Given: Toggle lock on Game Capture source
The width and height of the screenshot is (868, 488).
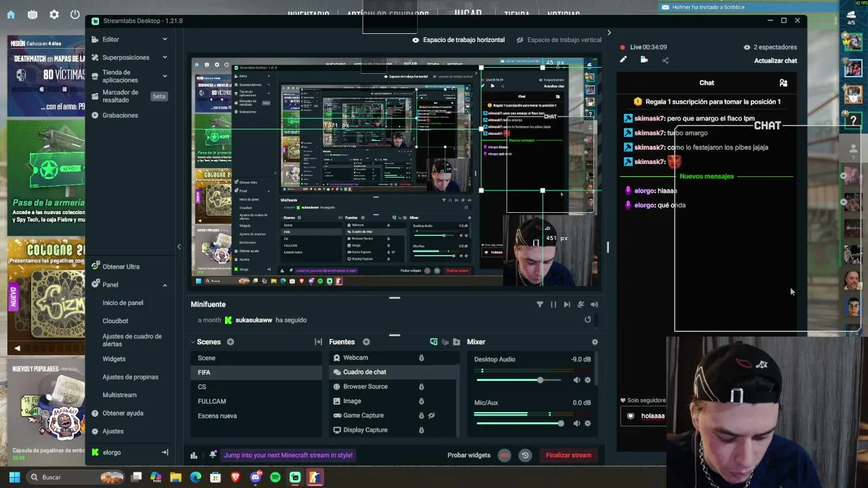Looking at the screenshot, I should click(421, 415).
